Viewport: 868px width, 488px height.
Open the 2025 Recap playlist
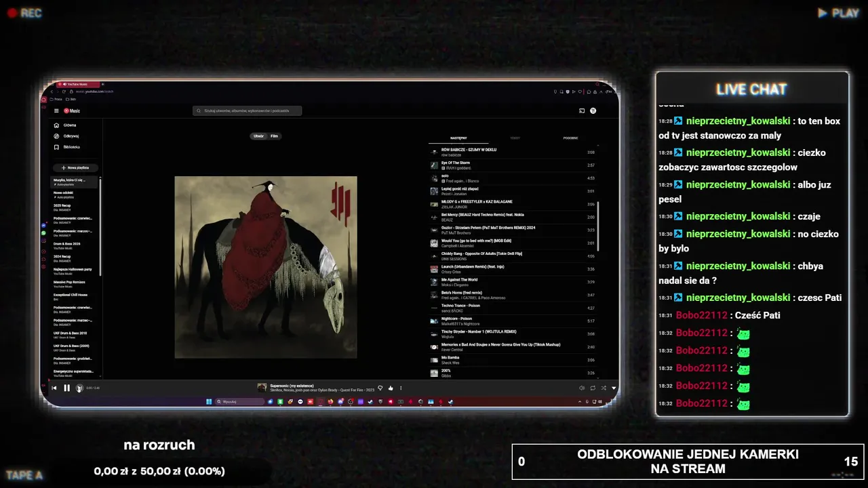75,207
